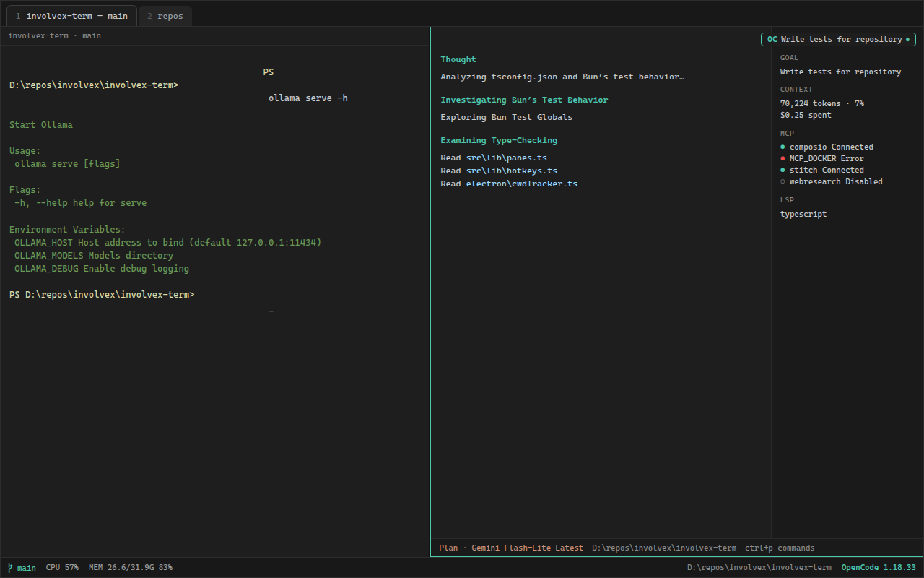Select the "Plan" mode label in the OpenCode footer
Image resolution: width=924 pixels, height=578 pixels.
pyautogui.click(x=448, y=548)
